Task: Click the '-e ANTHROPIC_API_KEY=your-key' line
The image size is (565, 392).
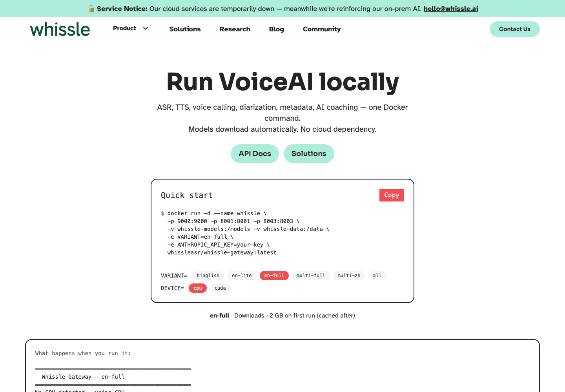Action: click(219, 245)
